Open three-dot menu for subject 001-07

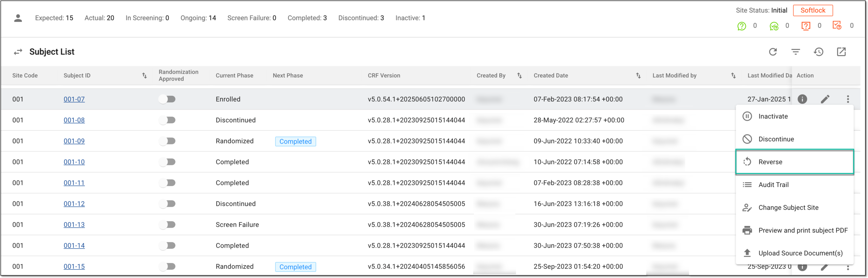click(x=848, y=99)
